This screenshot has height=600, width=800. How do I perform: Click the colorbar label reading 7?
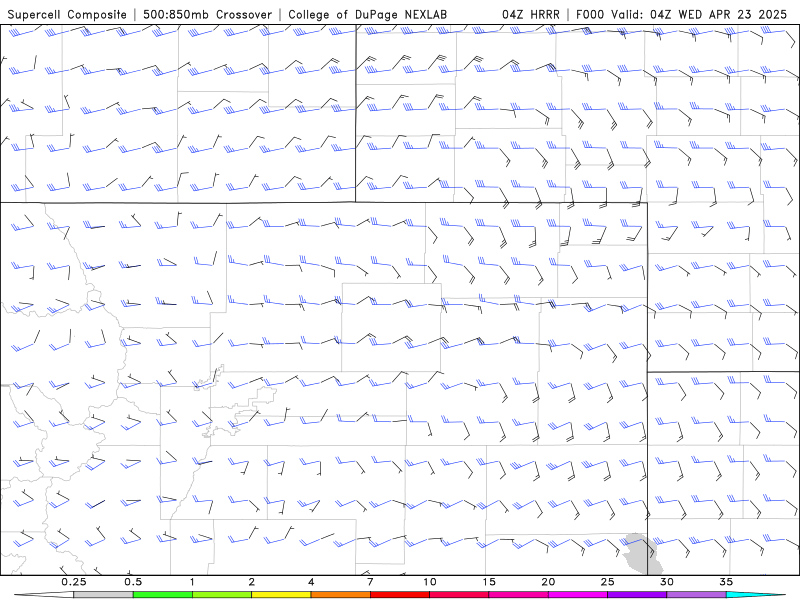[370, 582]
